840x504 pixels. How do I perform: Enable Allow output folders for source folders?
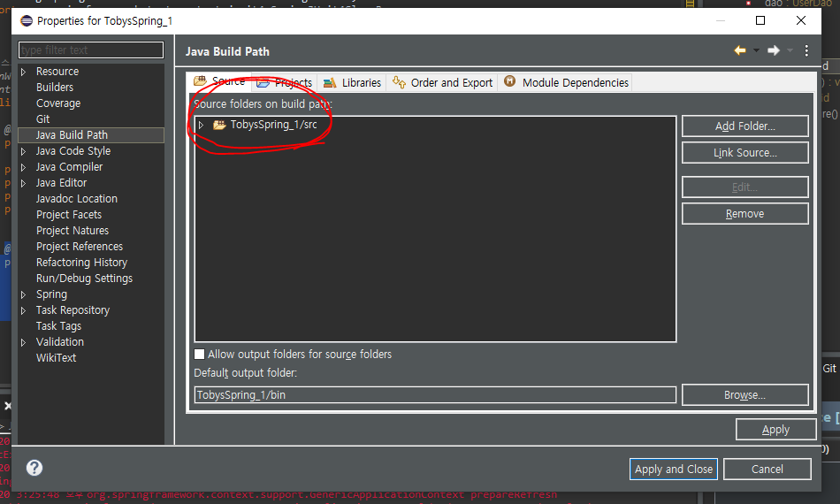pyautogui.click(x=199, y=354)
